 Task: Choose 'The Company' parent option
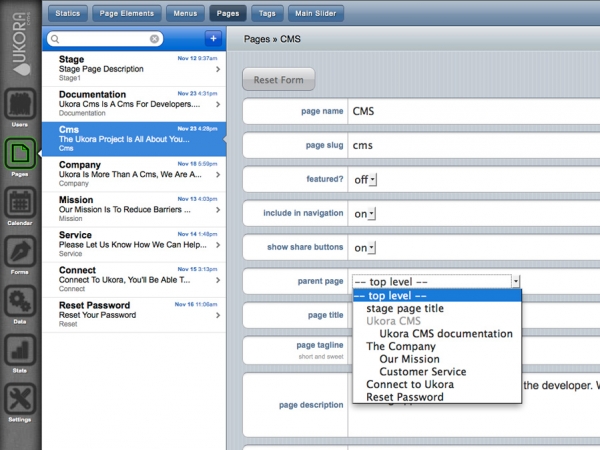437,346
